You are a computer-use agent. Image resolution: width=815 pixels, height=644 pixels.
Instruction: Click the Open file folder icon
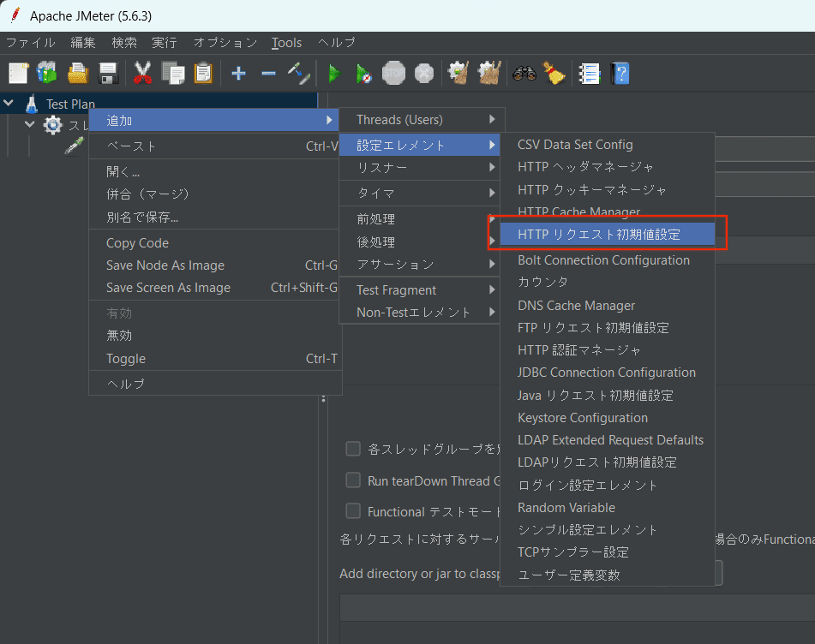(78, 73)
